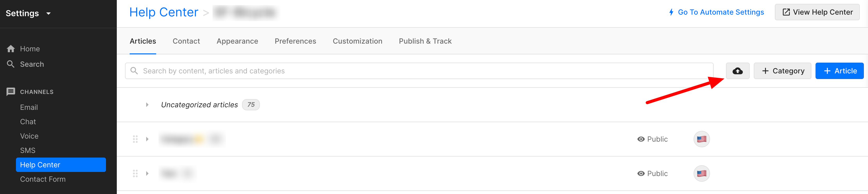
Task: Expand the first blurred category row
Action: (147, 139)
